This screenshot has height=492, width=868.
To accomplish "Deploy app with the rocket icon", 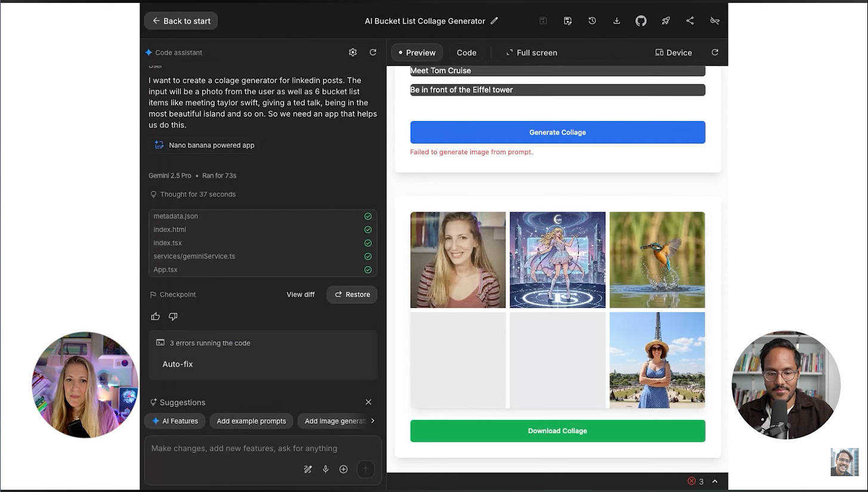I will (x=666, y=21).
